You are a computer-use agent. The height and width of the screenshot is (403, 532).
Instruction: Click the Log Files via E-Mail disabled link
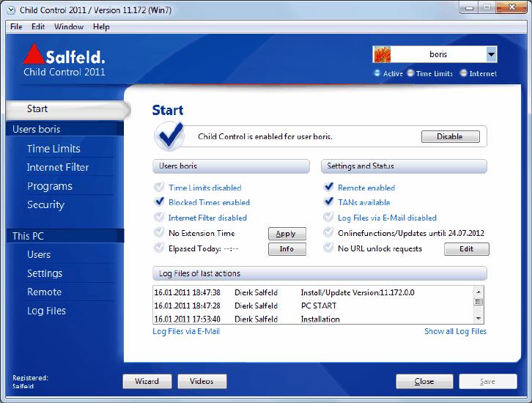pos(387,218)
